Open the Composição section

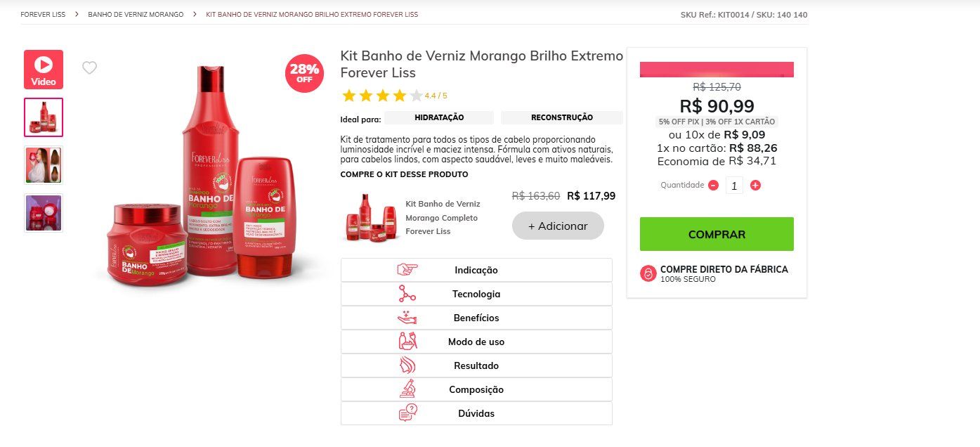[476, 389]
